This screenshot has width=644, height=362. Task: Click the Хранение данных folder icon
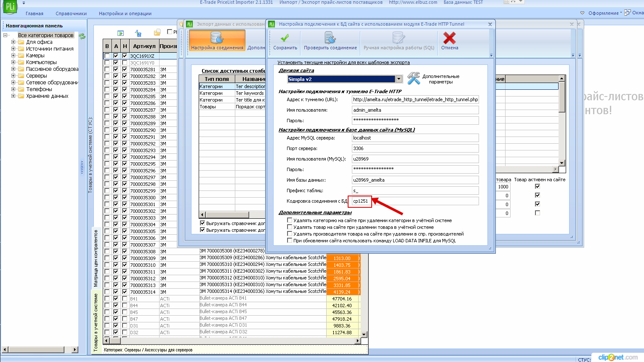21,96
